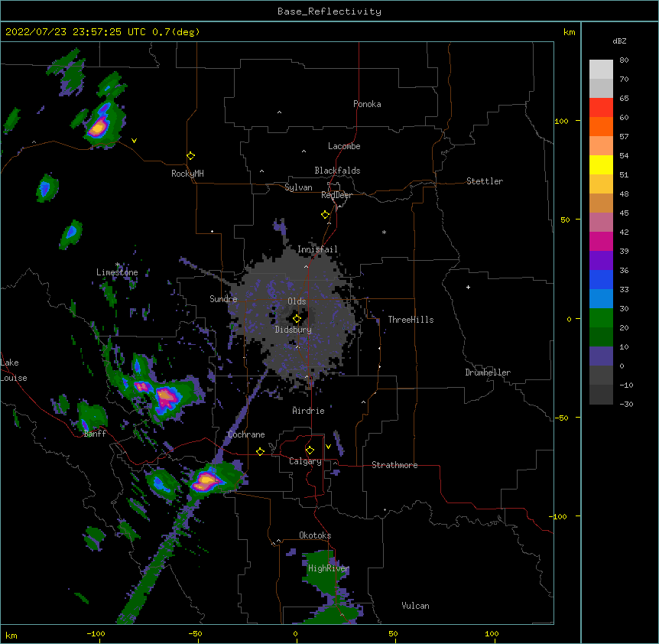This screenshot has height=644, width=659.
Task: Click the Banff label
Action: click(x=95, y=434)
